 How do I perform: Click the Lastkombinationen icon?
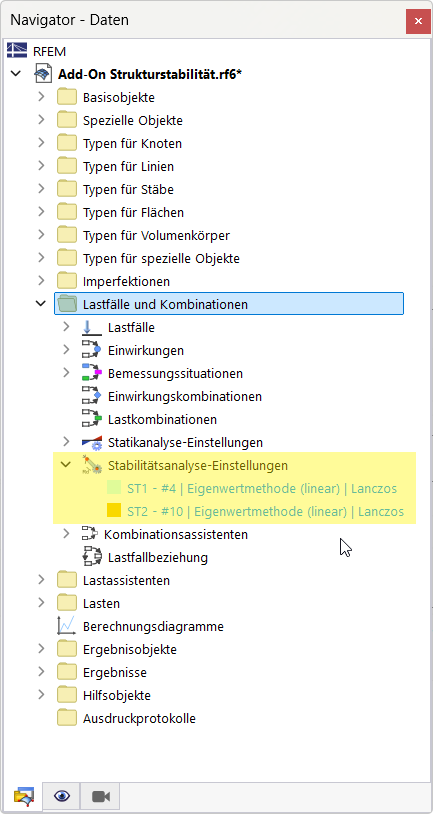(91, 419)
